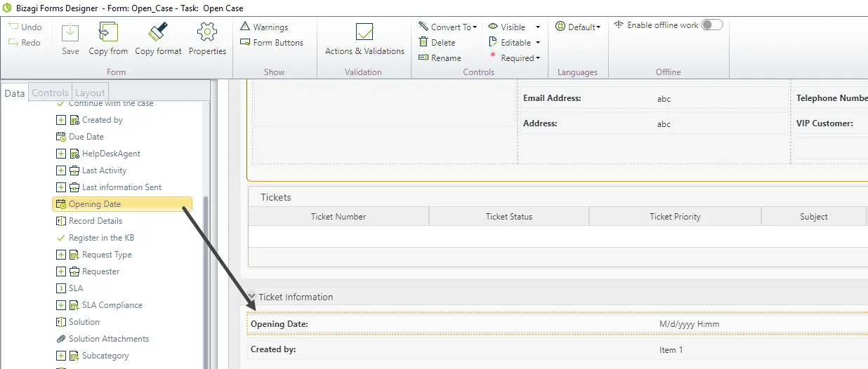Viewport: 868px width, 369px height.
Task: Click the Solution Attachments paperclip icon
Action: click(x=60, y=339)
